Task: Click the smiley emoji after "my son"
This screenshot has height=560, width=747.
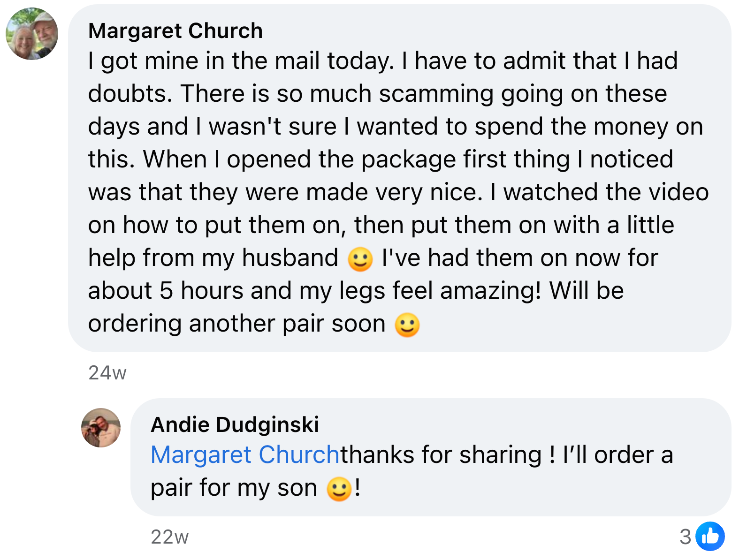Action: 339,489
